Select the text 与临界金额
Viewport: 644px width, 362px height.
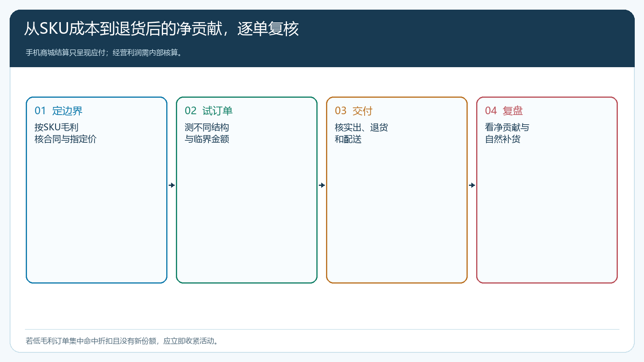(207, 139)
